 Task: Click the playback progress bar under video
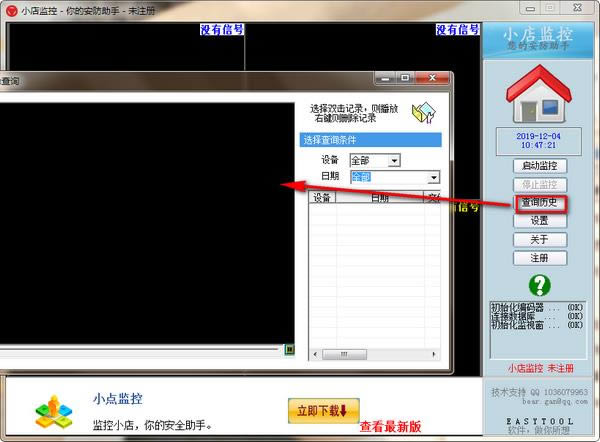[x=140, y=350]
